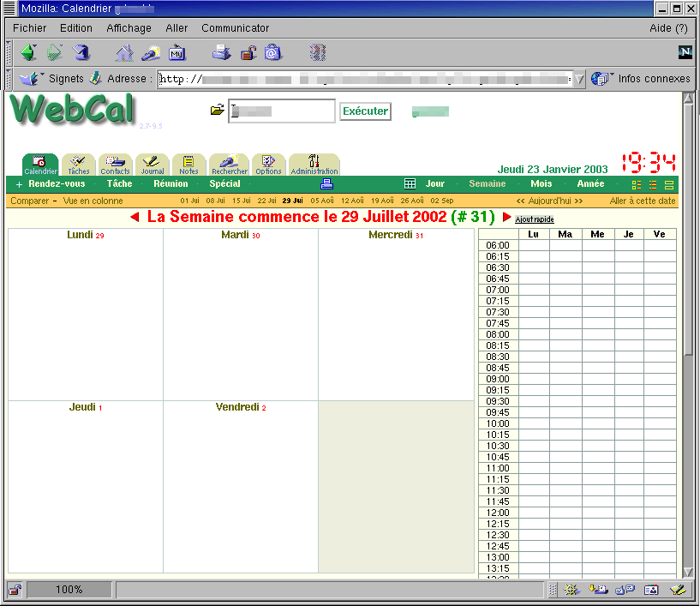Open Navigator component icon in status bar

[x=571, y=590]
